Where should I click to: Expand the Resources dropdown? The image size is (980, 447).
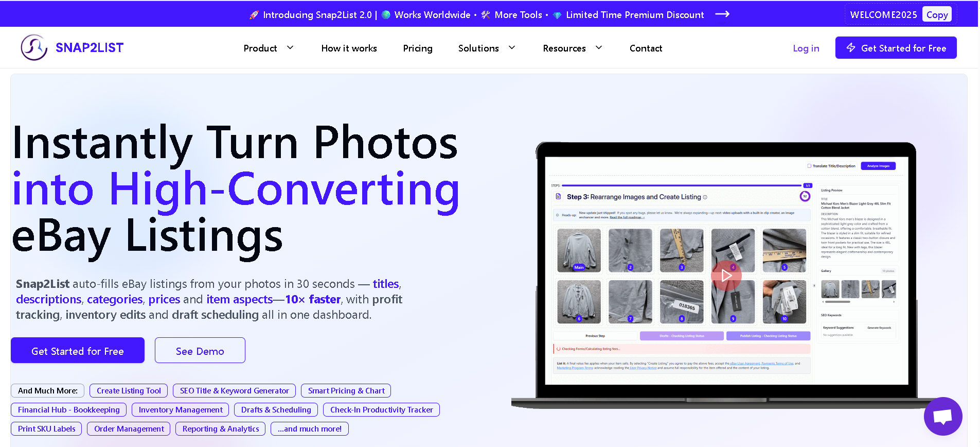click(572, 48)
